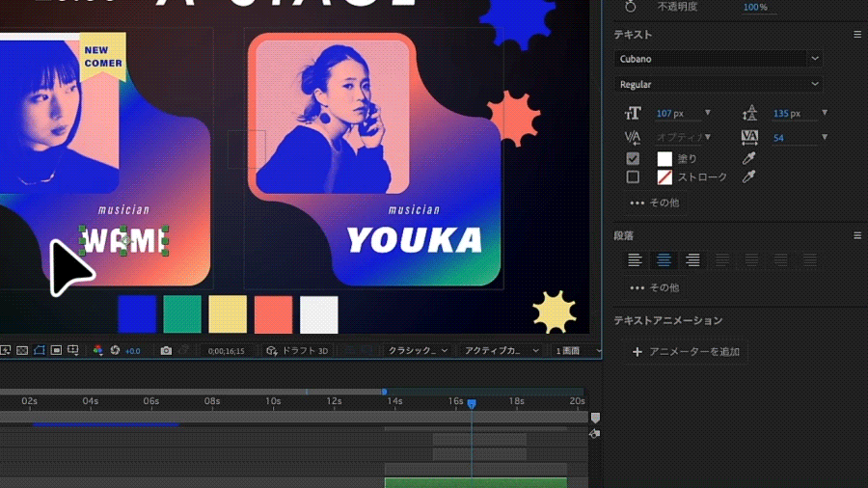Pick fill color with the 塗り eyedropper
Image resolution: width=868 pixels, height=488 pixels.
[x=748, y=158]
